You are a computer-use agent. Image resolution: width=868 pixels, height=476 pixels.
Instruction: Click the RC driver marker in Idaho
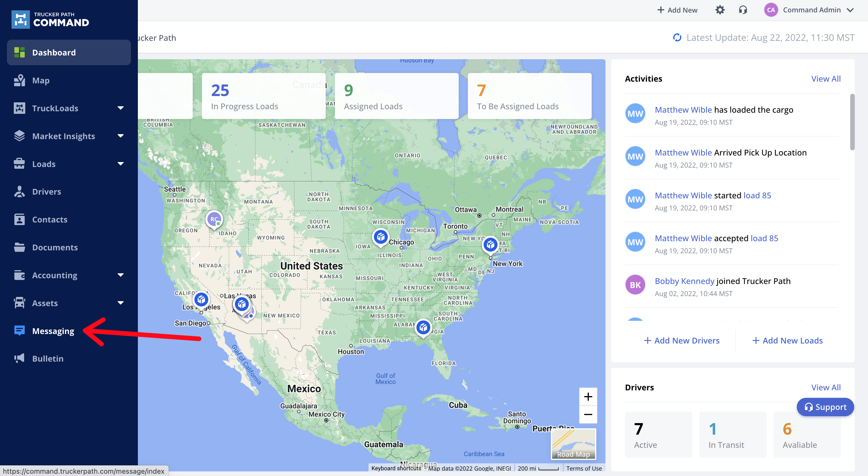pos(214,219)
